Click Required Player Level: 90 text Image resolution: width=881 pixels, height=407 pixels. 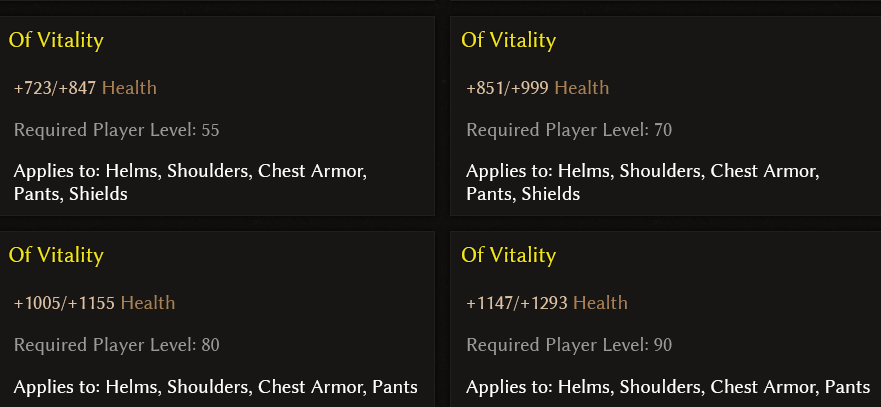click(x=569, y=345)
